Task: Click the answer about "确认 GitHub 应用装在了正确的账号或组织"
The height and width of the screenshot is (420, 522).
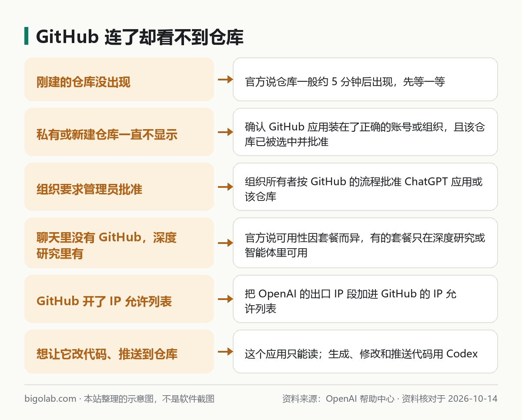Action: point(365,132)
